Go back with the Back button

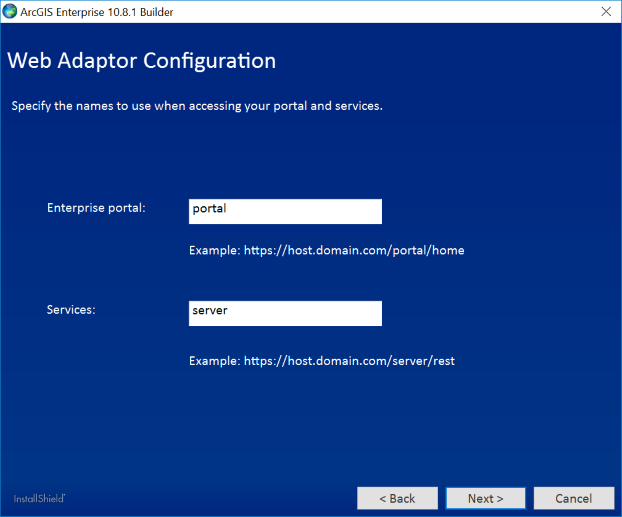(397, 498)
